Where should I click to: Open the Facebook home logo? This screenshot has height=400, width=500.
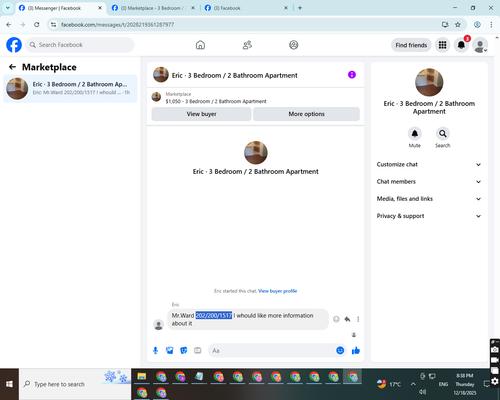tap(14, 45)
